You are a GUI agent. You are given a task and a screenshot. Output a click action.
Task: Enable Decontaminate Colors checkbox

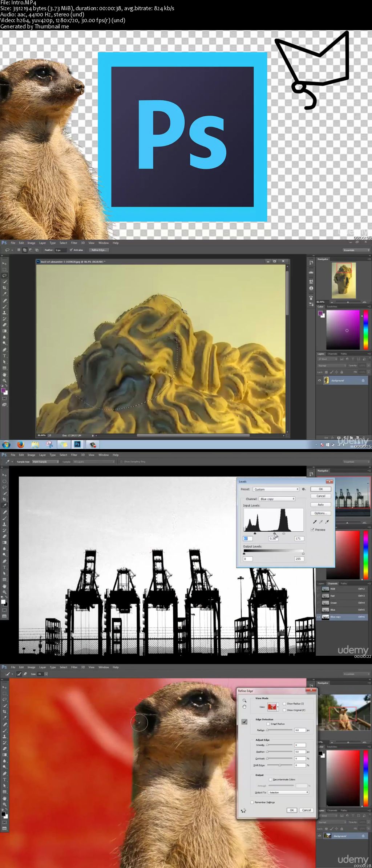pos(270,779)
